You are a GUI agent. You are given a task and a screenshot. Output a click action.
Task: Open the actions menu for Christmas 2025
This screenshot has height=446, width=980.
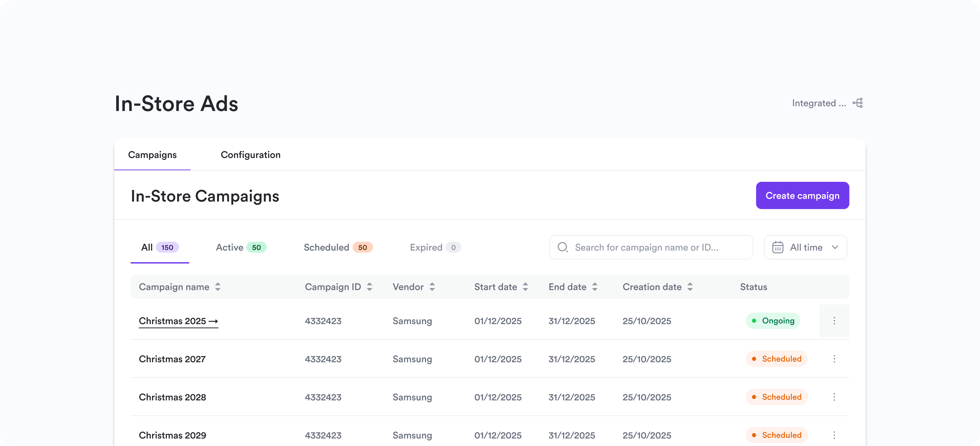click(x=834, y=321)
